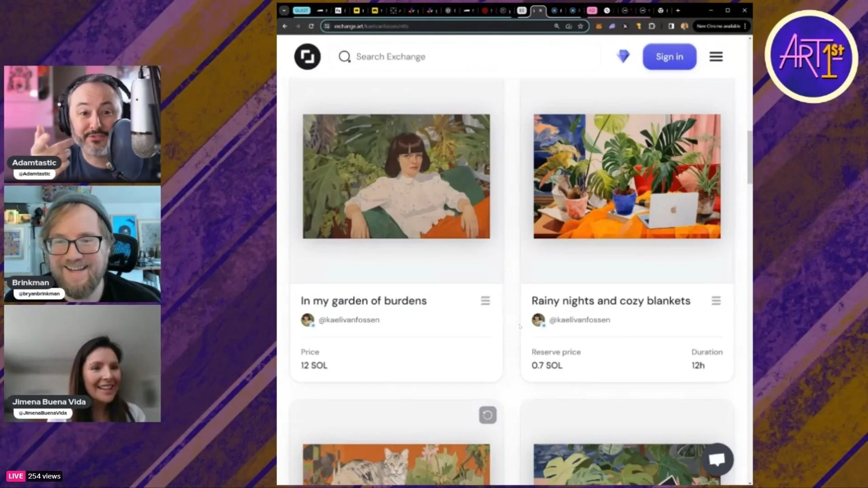The height and width of the screenshot is (488, 868).
Task: Click the blue diamond icon
Action: coord(623,56)
